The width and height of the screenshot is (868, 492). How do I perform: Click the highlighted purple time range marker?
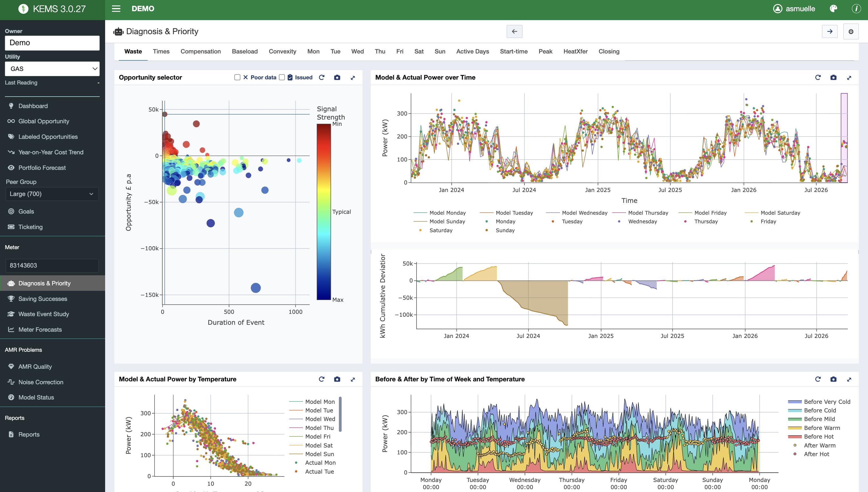tap(844, 138)
